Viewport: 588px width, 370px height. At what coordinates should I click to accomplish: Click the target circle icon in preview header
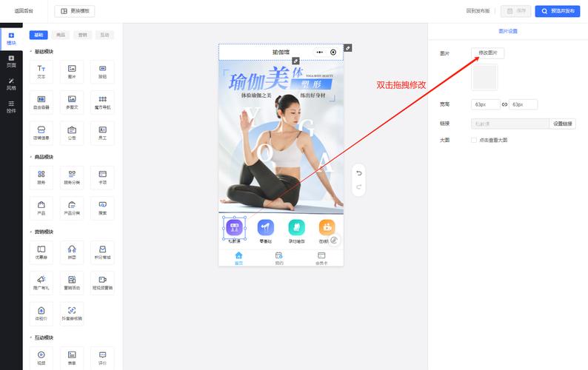pos(333,52)
